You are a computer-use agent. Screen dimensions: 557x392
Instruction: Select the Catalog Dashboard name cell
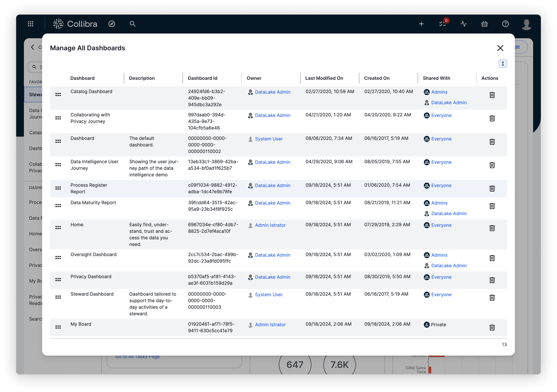[91, 92]
